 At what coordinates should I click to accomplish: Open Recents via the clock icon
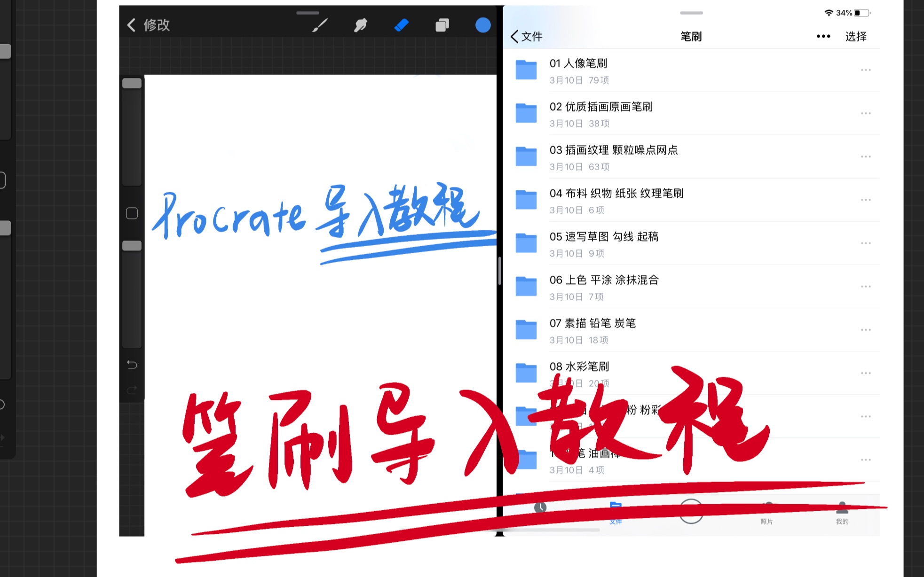click(541, 507)
